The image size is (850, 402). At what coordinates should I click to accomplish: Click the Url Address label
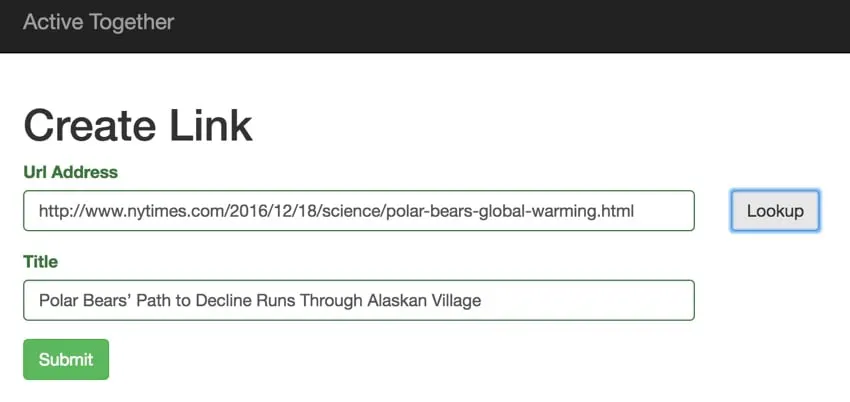coord(70,172)
